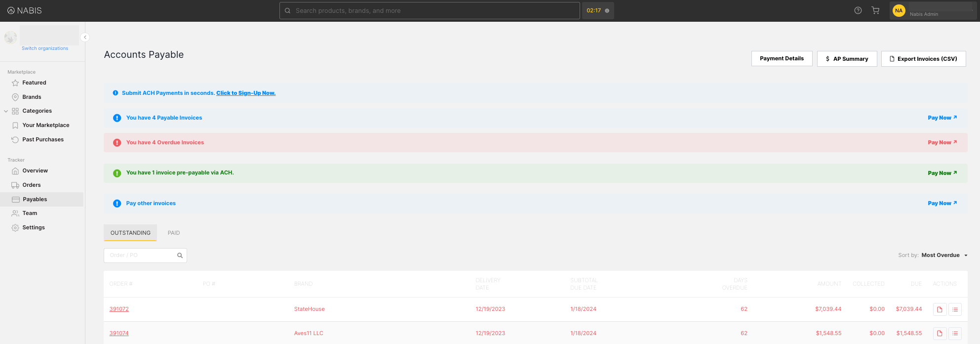Viewport: 980px width, 344px height.
Task: Click the document icon for order 391072
Action: tap(940, 309)
